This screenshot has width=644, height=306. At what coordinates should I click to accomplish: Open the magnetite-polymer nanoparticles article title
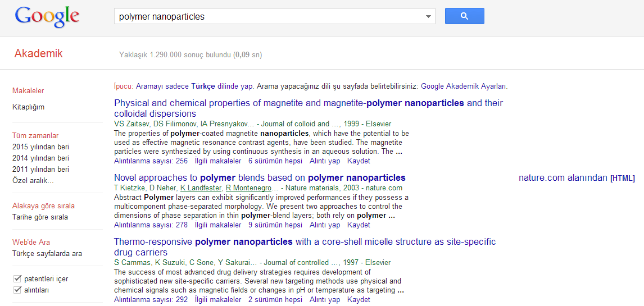coord(308,103)
